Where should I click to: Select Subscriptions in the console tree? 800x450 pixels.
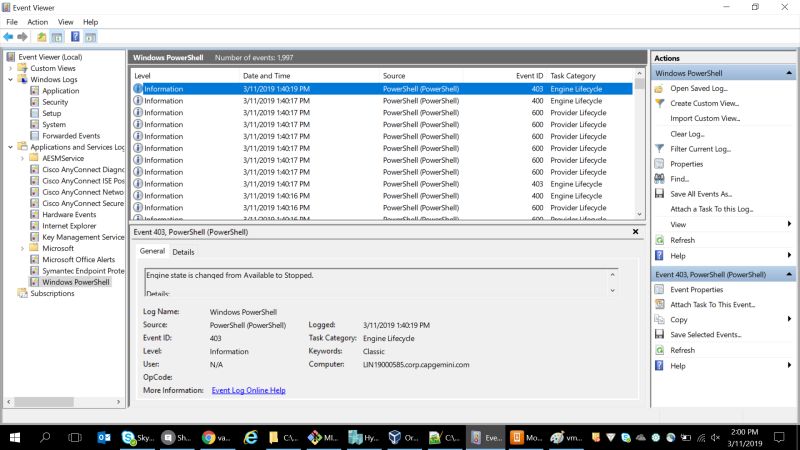coord(52,293)
